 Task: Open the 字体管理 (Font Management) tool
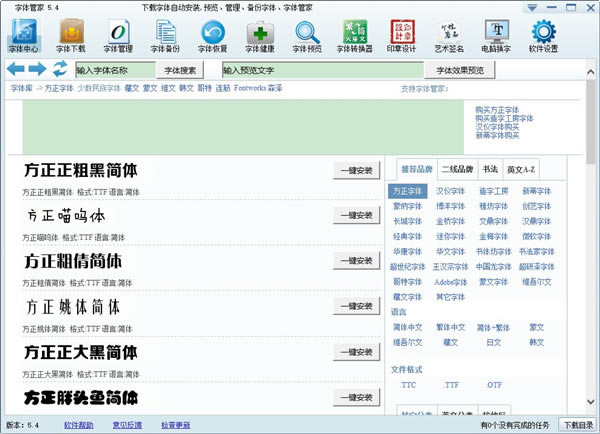click(x=118, y=35)
